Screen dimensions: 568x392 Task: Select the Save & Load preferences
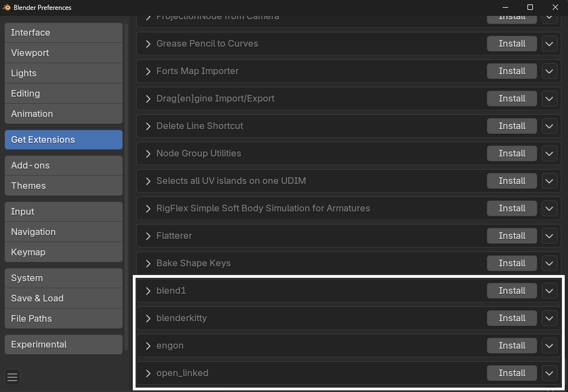(63, 298)
